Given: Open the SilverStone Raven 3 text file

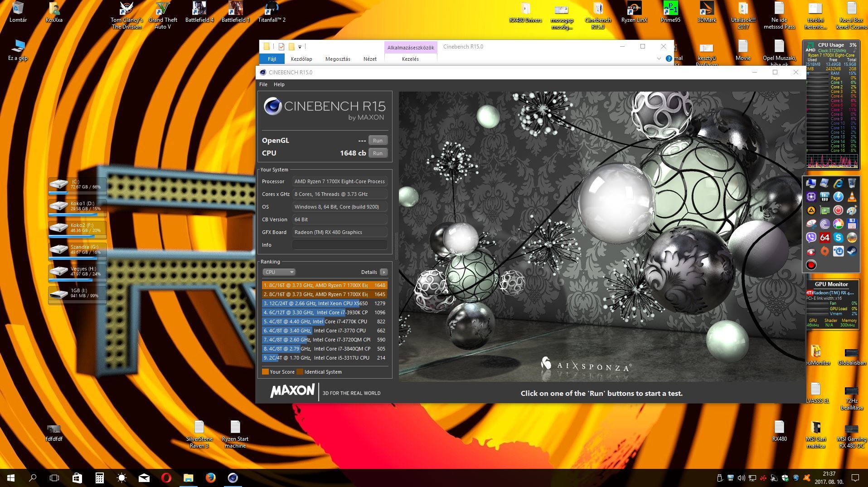Looking at the screenshot, I should pyautogui.click(x=199, y=434).
